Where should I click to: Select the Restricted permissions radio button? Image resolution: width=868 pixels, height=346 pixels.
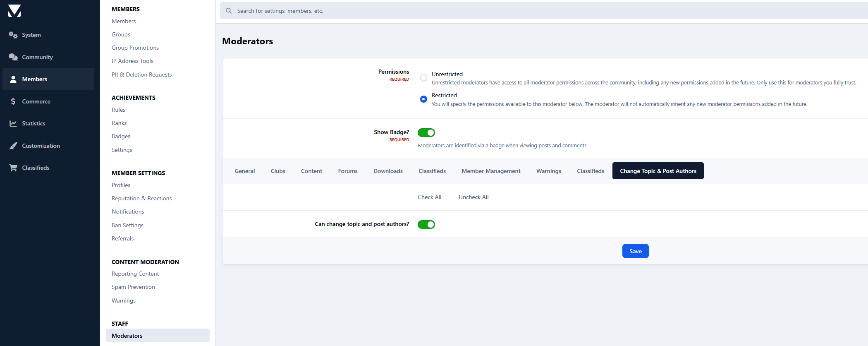click(x=423, y=99)
